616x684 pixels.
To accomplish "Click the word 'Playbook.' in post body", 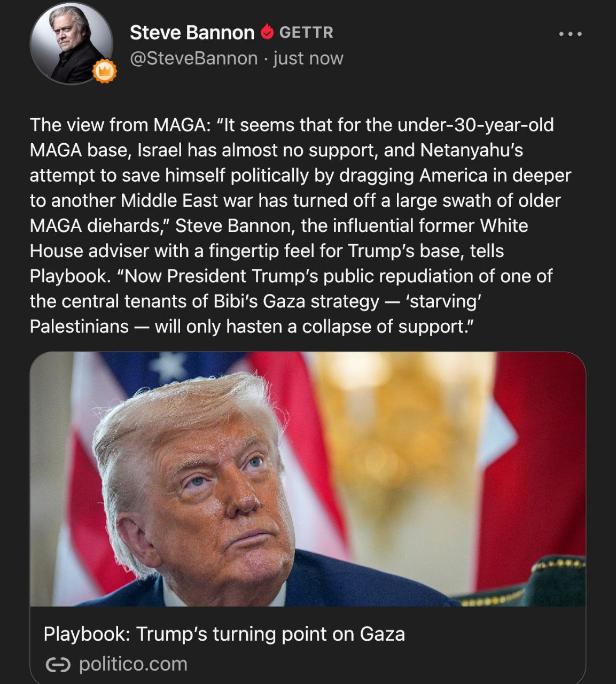I will click(70, 276).
